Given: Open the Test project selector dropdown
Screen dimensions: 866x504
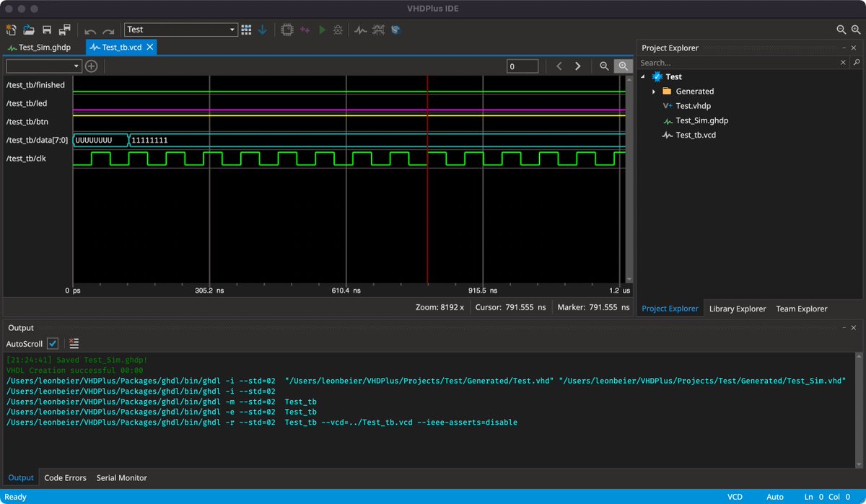Looking at the screenshot, I should coord(181,30).
